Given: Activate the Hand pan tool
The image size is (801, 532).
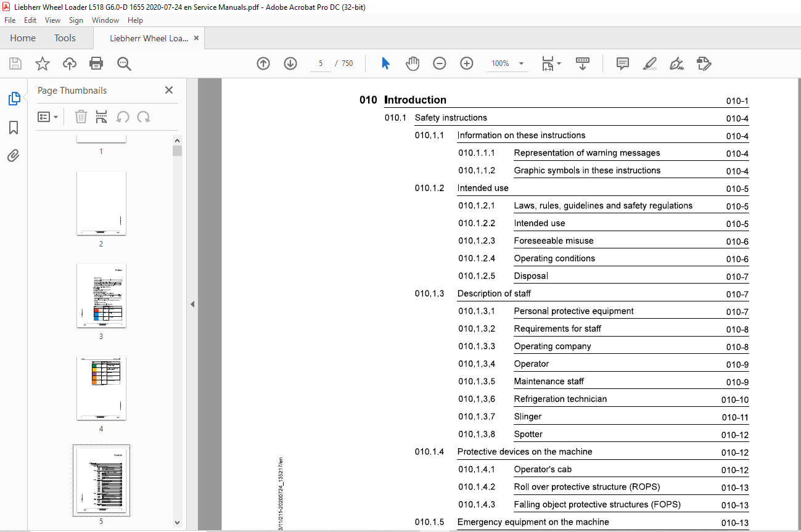Looking at the screenshot, I should pyautogui.click(x=412, y=63).
